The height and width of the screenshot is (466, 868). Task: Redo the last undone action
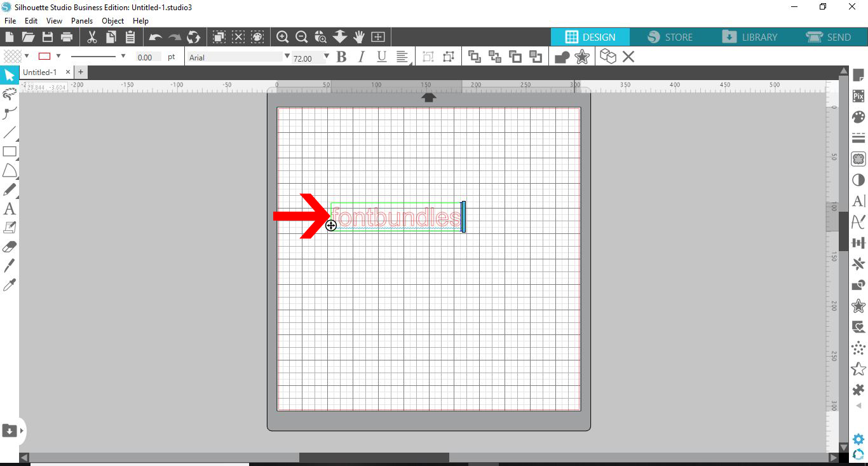point(175,38)
